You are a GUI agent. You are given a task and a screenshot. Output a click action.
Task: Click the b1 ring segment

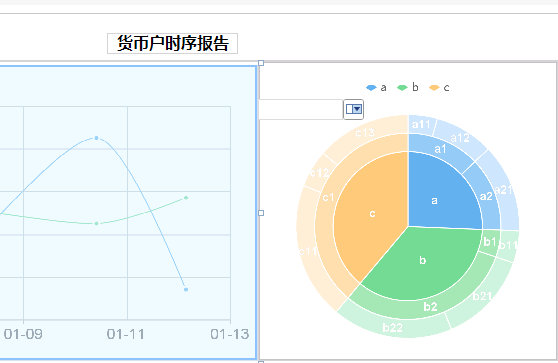[490, 242]
